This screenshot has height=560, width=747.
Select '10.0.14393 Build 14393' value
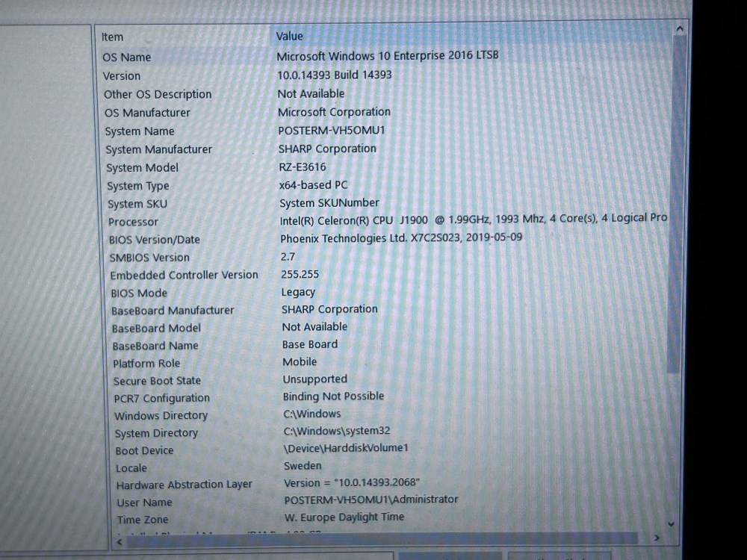point(335,75)
